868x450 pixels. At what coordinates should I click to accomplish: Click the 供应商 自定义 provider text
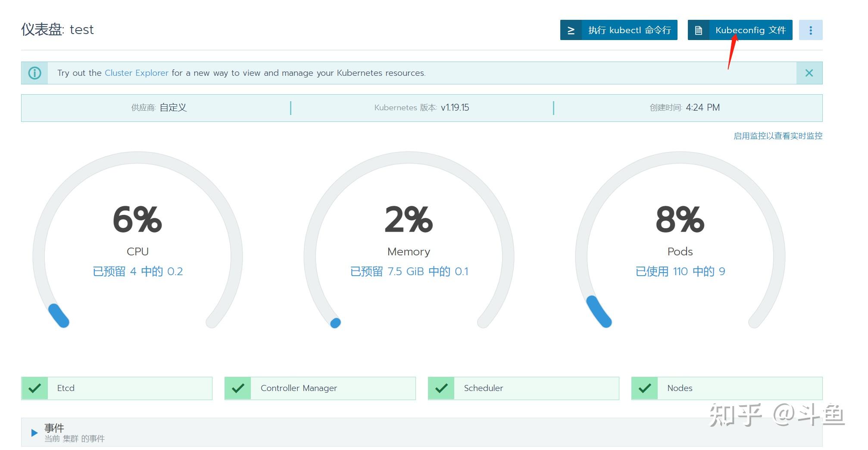tap(159, 108)
